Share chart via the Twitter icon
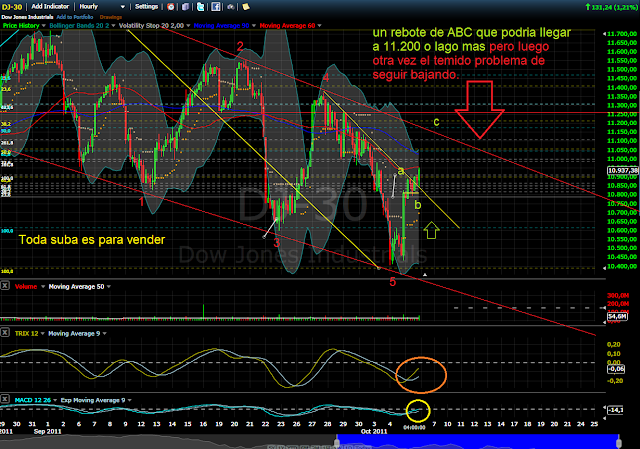Image resolution: width=640 pixels, height=449 pixels. 200,7
